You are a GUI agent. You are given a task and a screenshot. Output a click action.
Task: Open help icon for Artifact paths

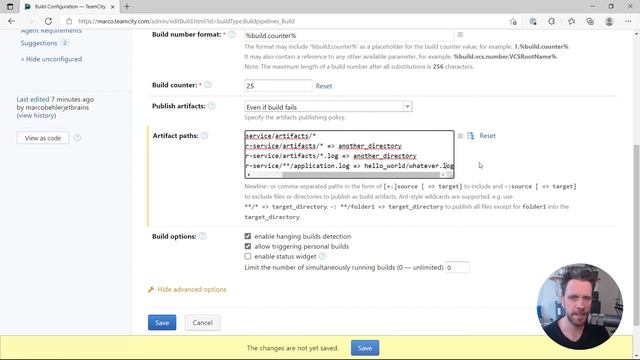click(x=204, y=136)
